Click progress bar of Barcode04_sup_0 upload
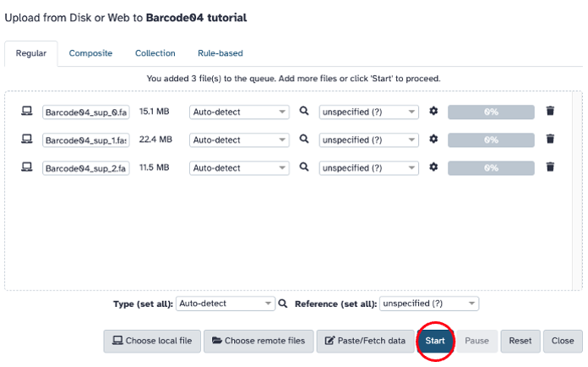 pyautogui.click(x=491, y=112)
